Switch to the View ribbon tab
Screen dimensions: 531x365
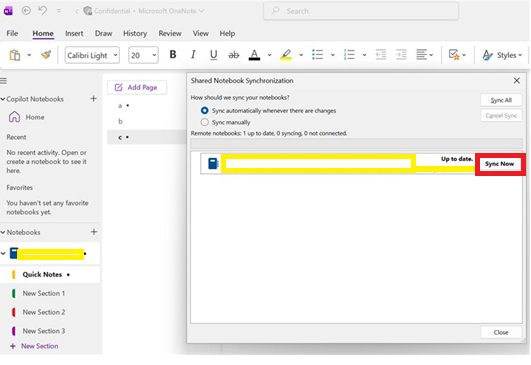[200, 33]
